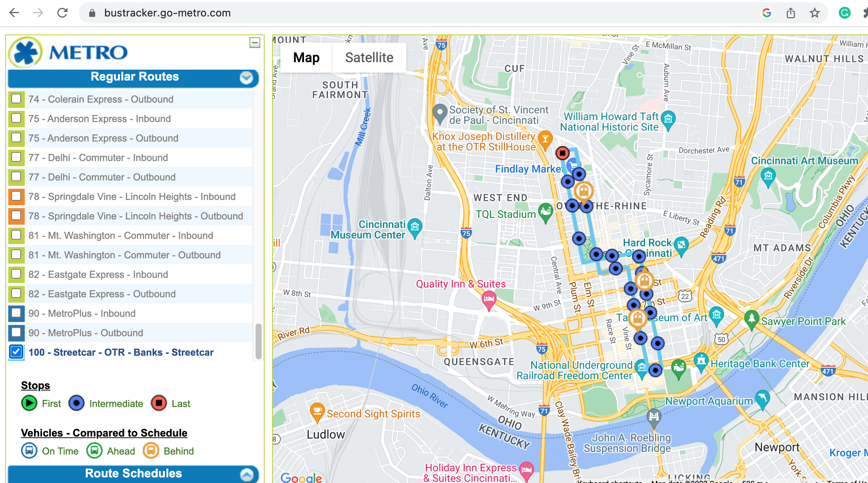The image size is (868, 483).
Task: Collapse the Regular Routes section
Action: 246,78
